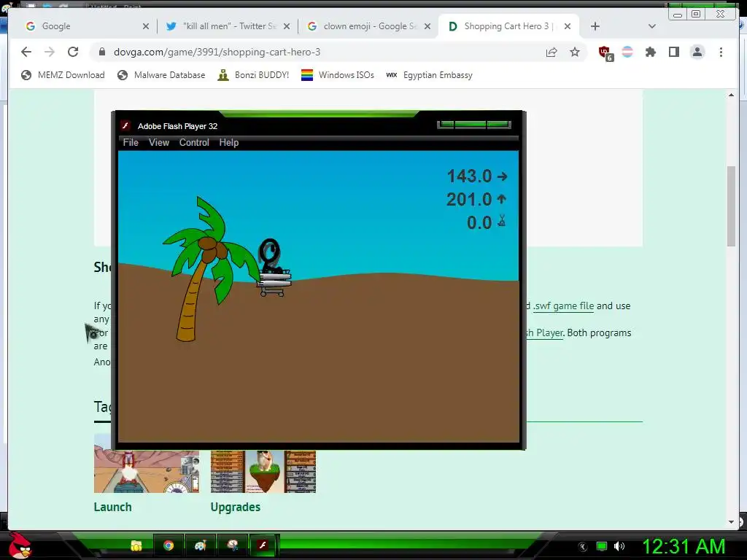Click the Chrome taskbar icon
This screenshot has height=560, width=747.
point(169,545)
